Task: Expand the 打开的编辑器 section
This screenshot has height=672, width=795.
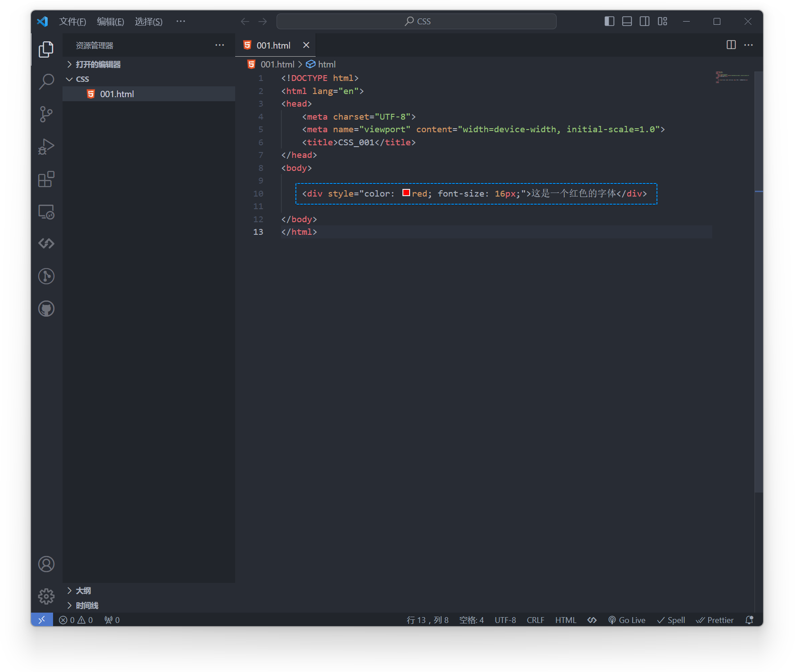Action: [x=98, y=64]
